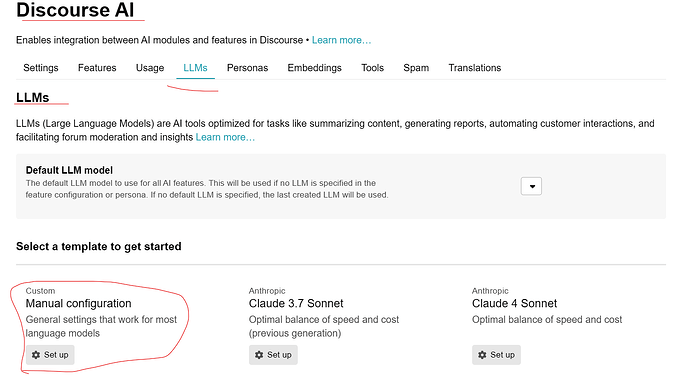Screen dimensions: 690x378
Task: Click Set up for Claude 4 Sonnet
Action: (x=496, y=355)
